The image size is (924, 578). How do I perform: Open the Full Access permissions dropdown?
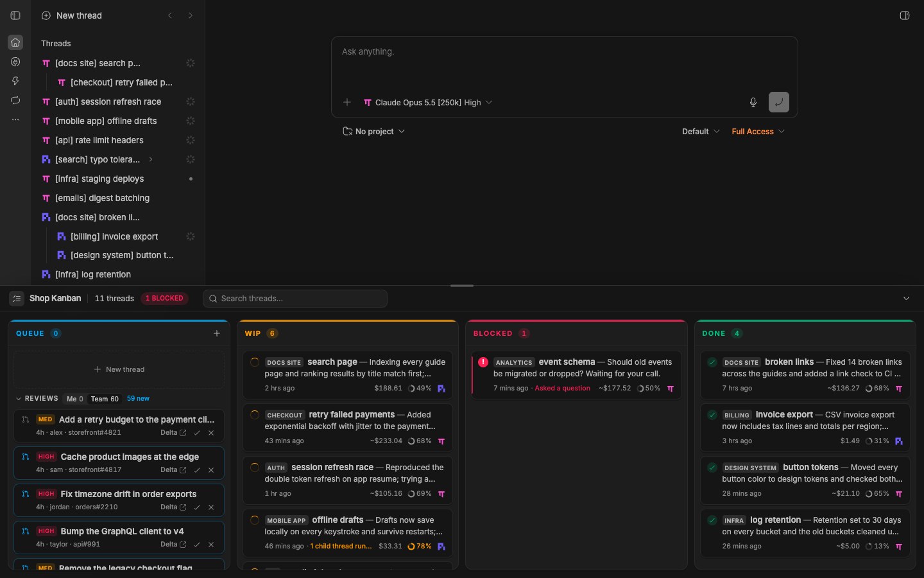[x=758, y=132]
